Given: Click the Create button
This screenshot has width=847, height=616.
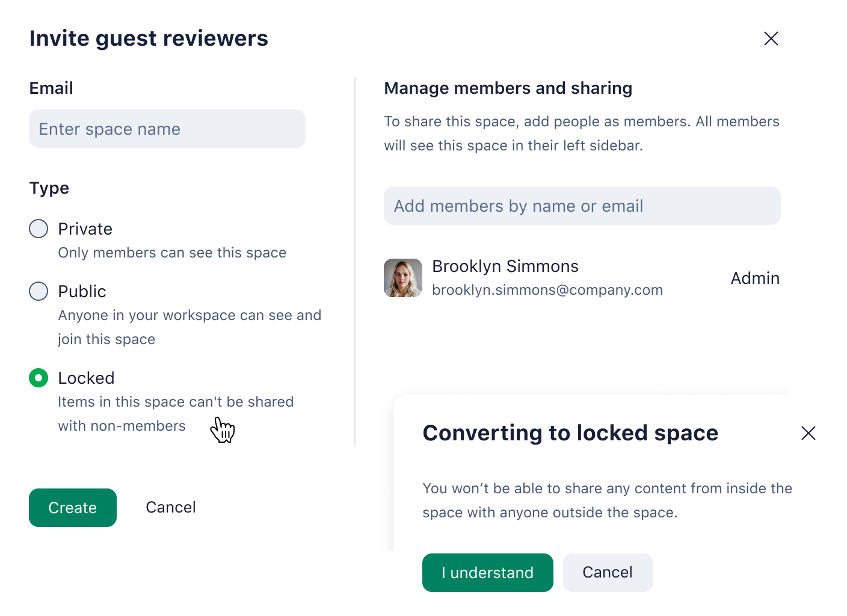Looking at the screenshot, I should [72, 508].
